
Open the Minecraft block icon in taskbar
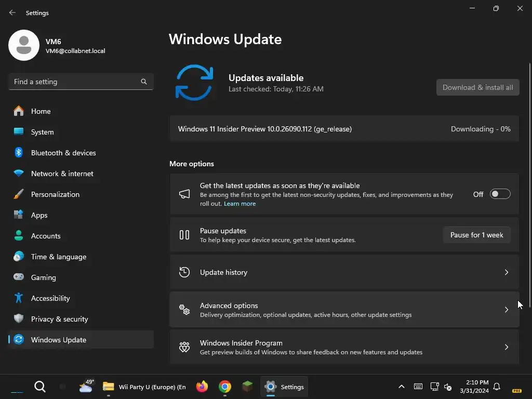(248, 387)
